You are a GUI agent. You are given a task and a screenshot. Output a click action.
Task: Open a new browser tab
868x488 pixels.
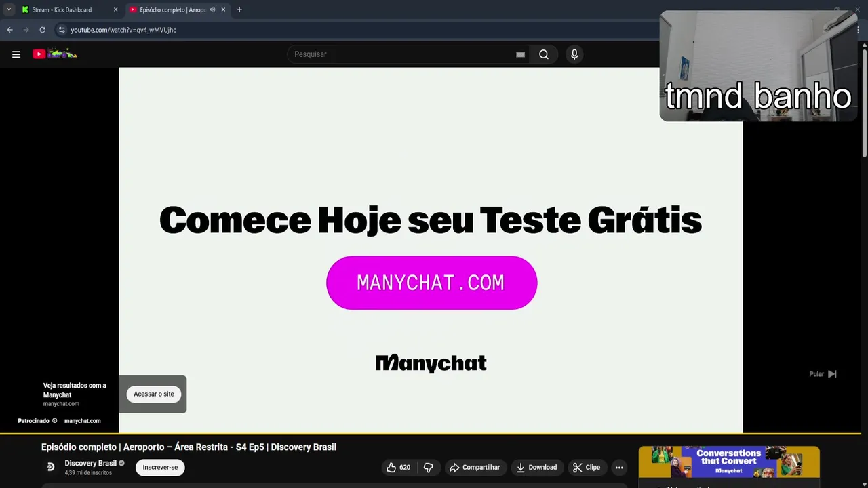(239, 9)
